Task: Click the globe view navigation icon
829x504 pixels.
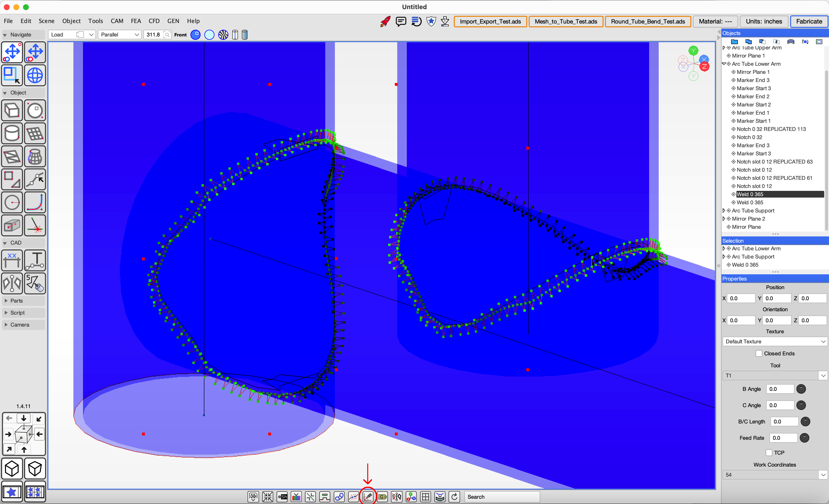Action: coord(35,75)
